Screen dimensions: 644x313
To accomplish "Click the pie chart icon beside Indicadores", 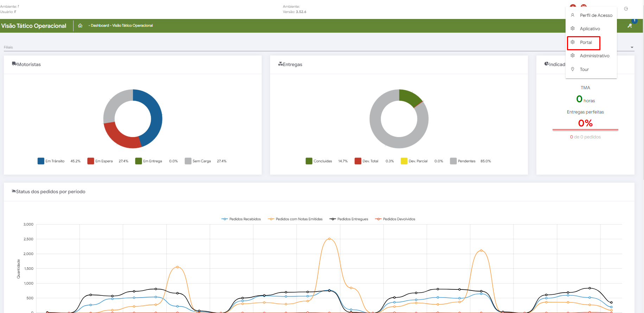I will tap(547, 64).
